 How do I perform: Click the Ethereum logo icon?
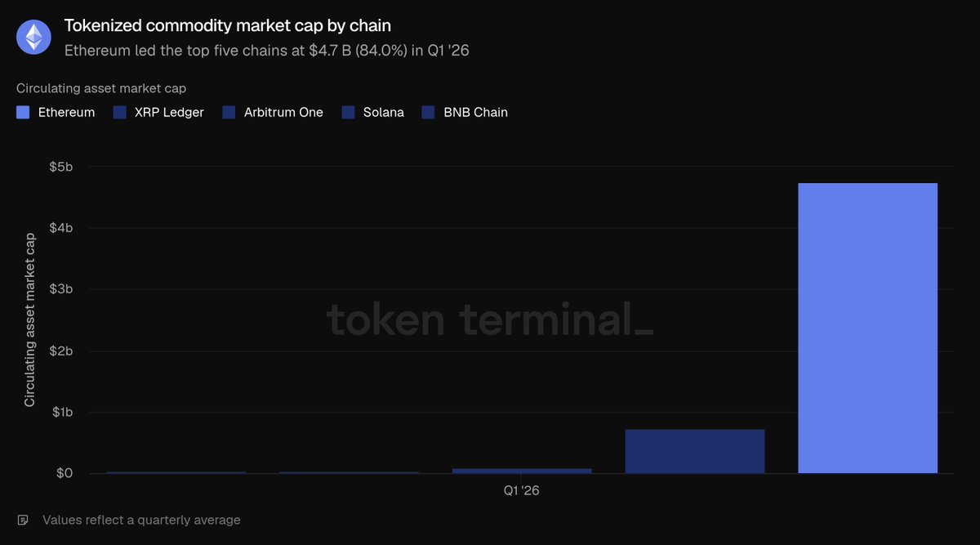tap(34, 37)
